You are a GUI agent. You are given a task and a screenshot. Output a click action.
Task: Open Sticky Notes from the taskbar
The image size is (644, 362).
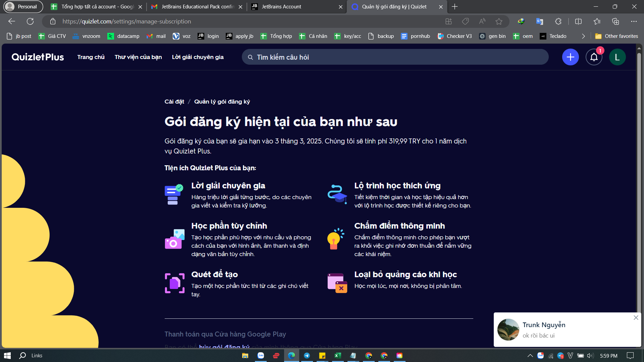(x=322, y=356)
